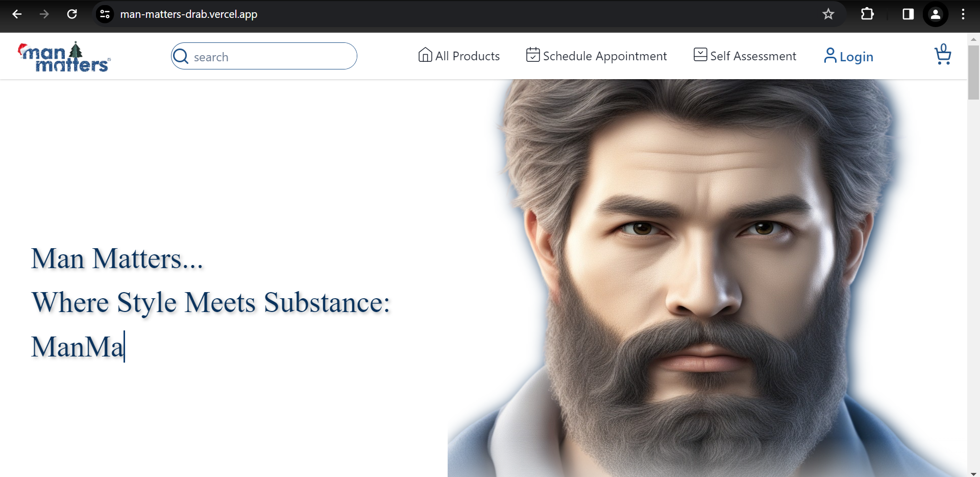Click the "Man Matters..." heading
Viewport: 980px width, 477px height.
pyautogui.click(x=117, y=259)
